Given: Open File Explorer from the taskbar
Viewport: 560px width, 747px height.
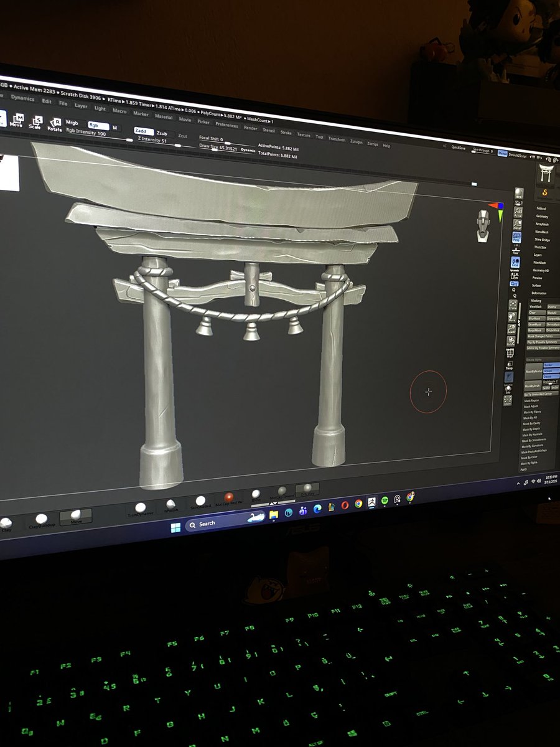Looking at the screenshot, I should [273, 514].
